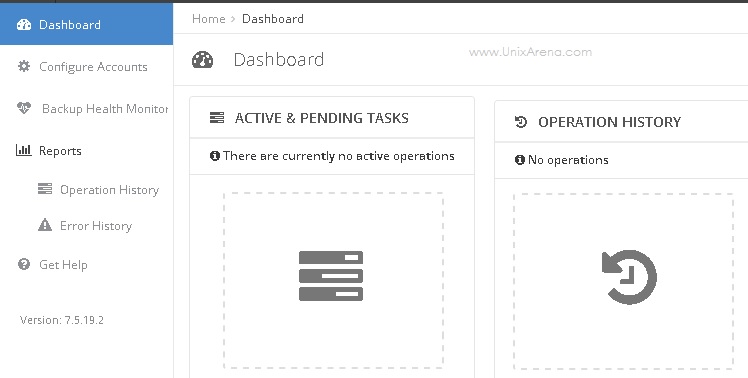Click the 'Version: 7.5.19.2' label
Screen dimensions: 748x378
pos(62,320)
